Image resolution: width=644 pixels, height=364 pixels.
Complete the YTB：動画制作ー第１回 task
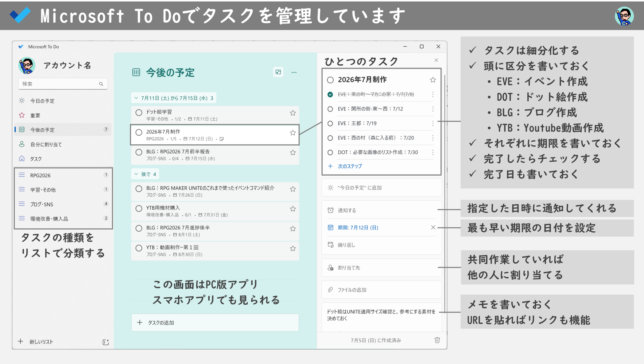pos(139,248)
